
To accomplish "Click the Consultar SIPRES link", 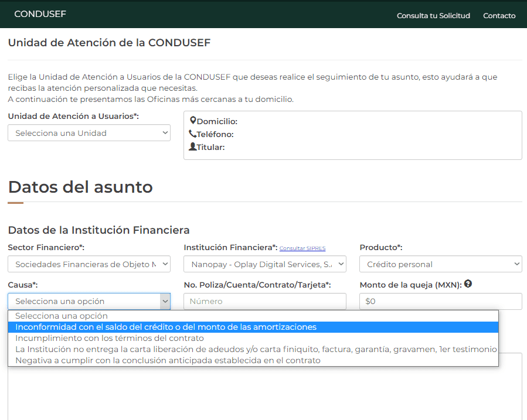I will pyautogui.click(x=302, y=248).
